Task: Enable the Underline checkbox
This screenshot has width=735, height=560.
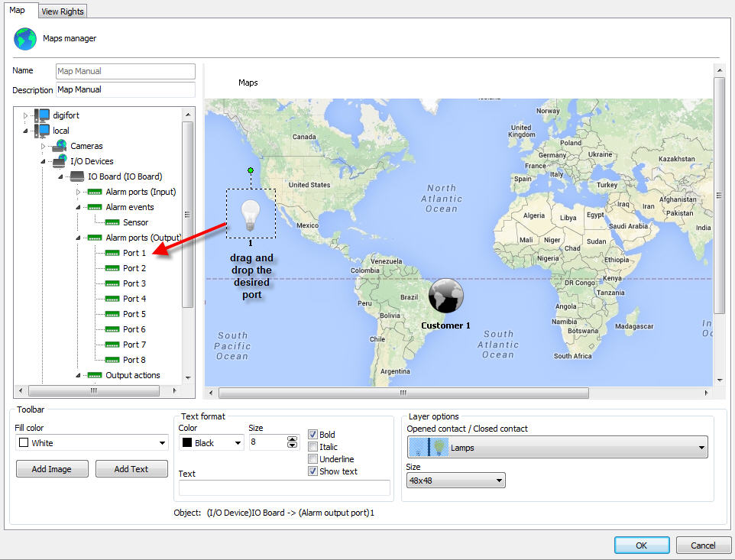Action: pos(312,459)
